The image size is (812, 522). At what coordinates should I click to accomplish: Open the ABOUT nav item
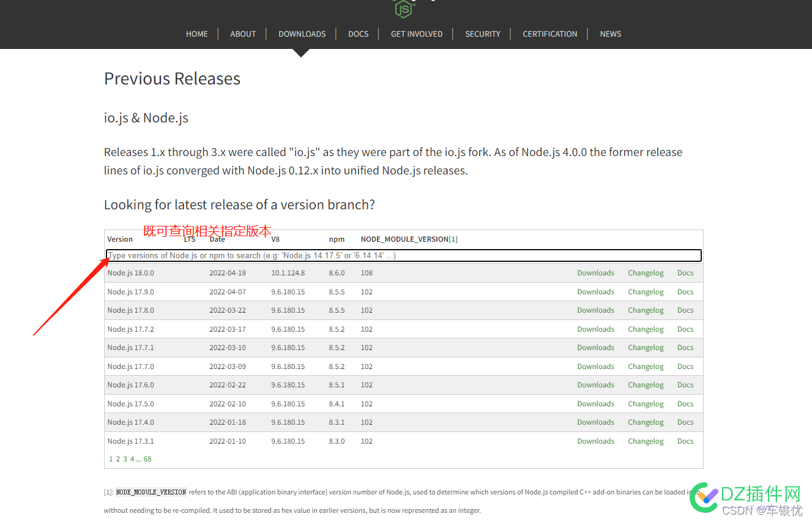[x=243, y=34]
